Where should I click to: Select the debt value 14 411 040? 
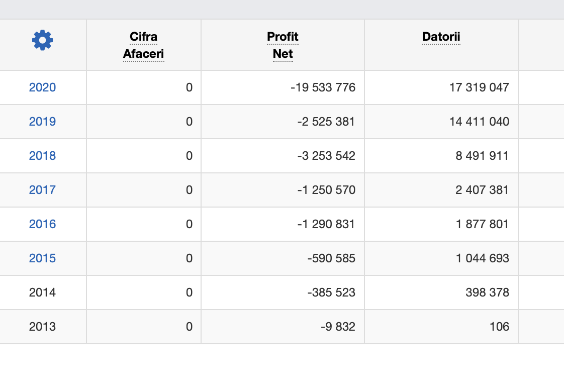coord(479,122)
